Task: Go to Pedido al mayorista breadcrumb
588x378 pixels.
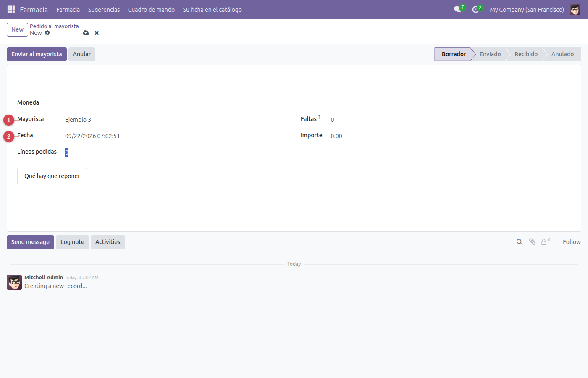Action: tap(54, 26)
